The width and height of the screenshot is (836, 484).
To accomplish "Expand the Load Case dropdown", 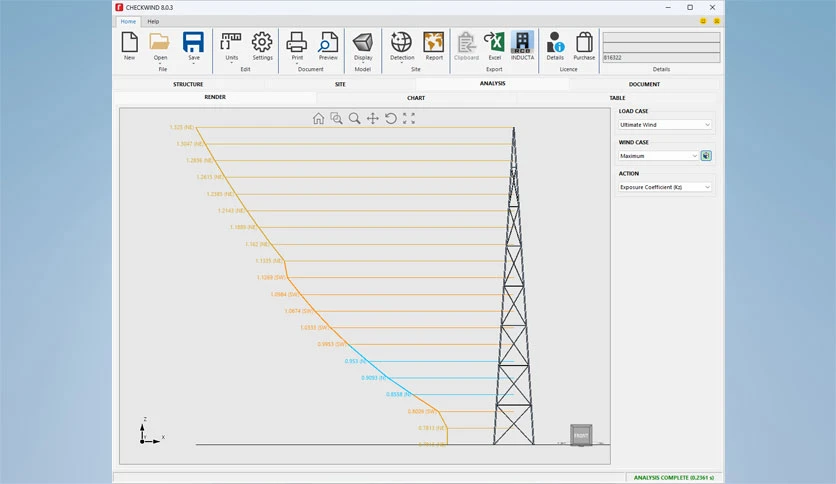I will pyautogui.click(x=665, y=125).
